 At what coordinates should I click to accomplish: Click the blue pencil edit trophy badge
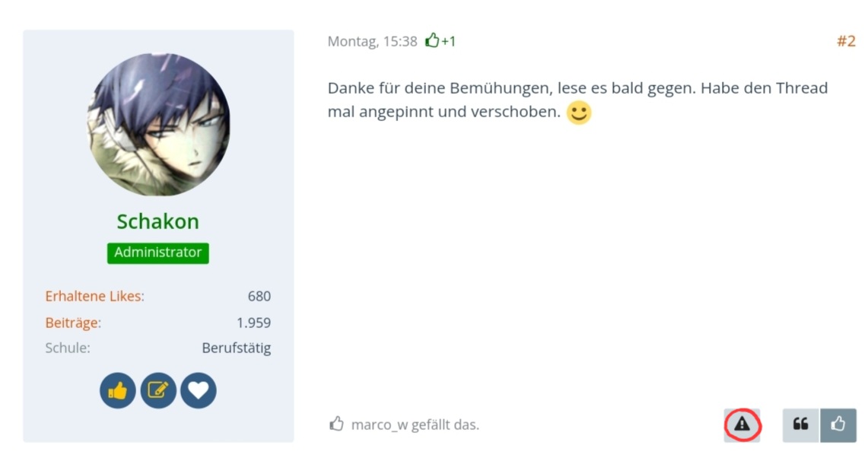(x=158, y=391)
